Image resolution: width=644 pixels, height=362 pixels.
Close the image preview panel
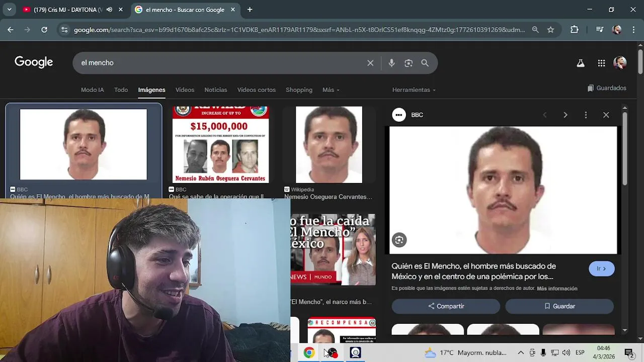[606, 115]
